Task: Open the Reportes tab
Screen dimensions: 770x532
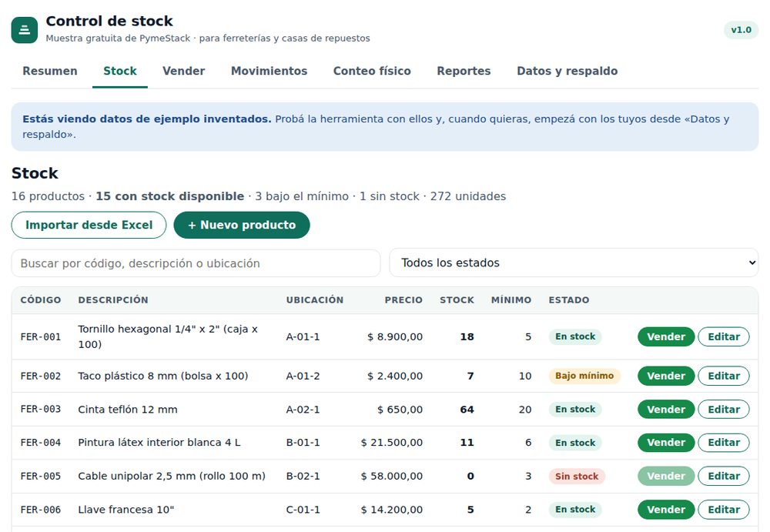Action: (x=464, y=72)
